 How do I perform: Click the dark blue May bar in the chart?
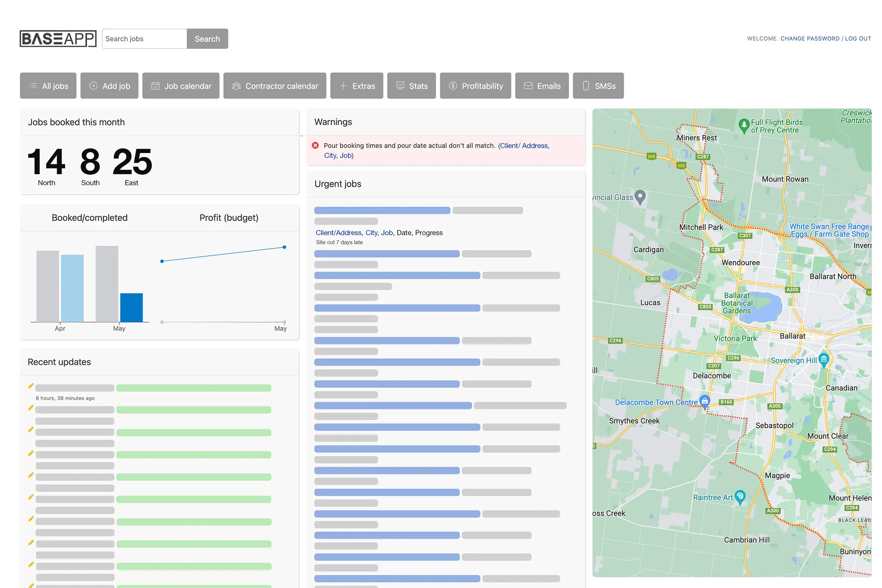[x=131, y=308]
